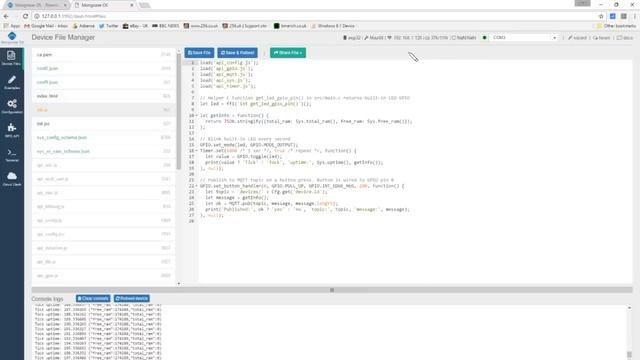
Task: Collapse the code fold at line 10
Action: point(197,116)
